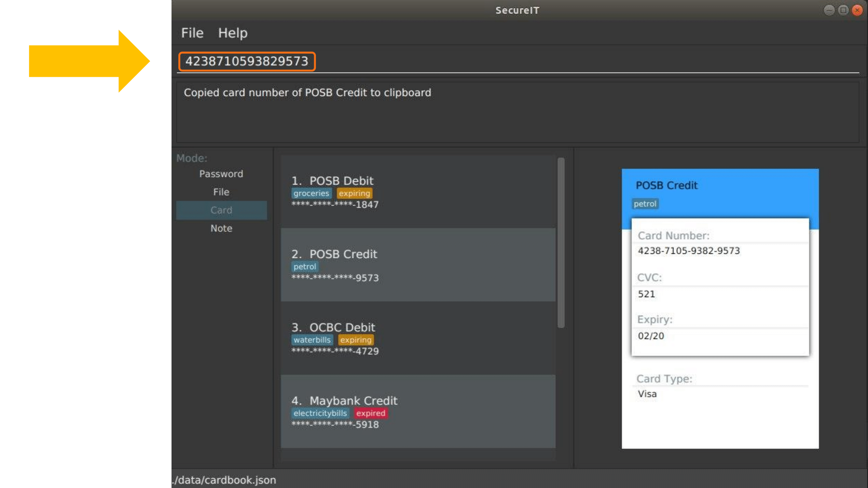Click the CVC value 521

(x=646, y=294)
